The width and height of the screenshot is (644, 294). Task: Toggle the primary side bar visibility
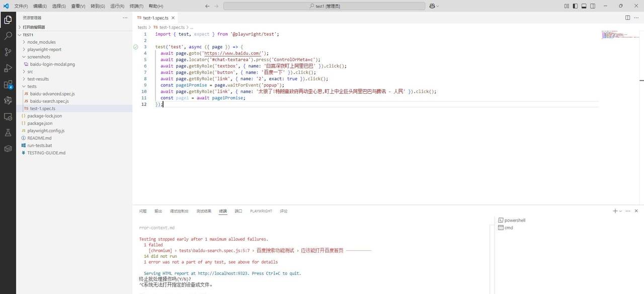point(575,6)
